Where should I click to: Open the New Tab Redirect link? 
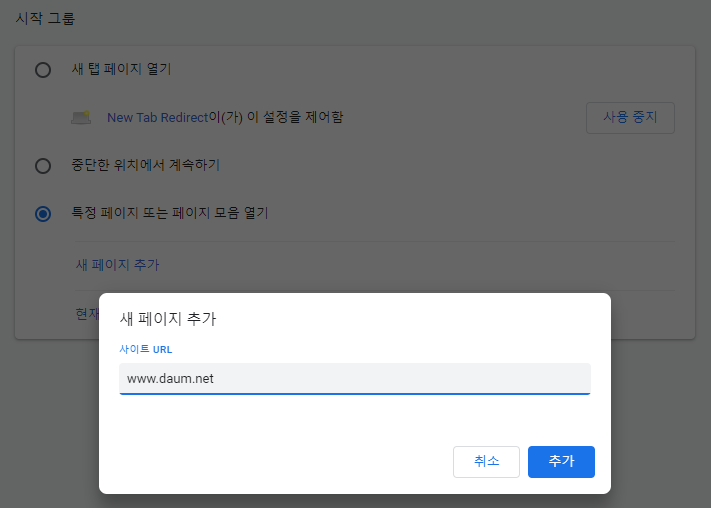click(x=157, y=117)
